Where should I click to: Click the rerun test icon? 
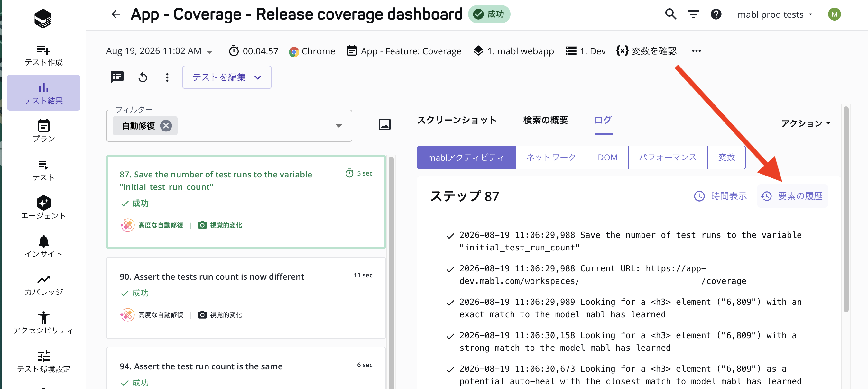point(143,77)
